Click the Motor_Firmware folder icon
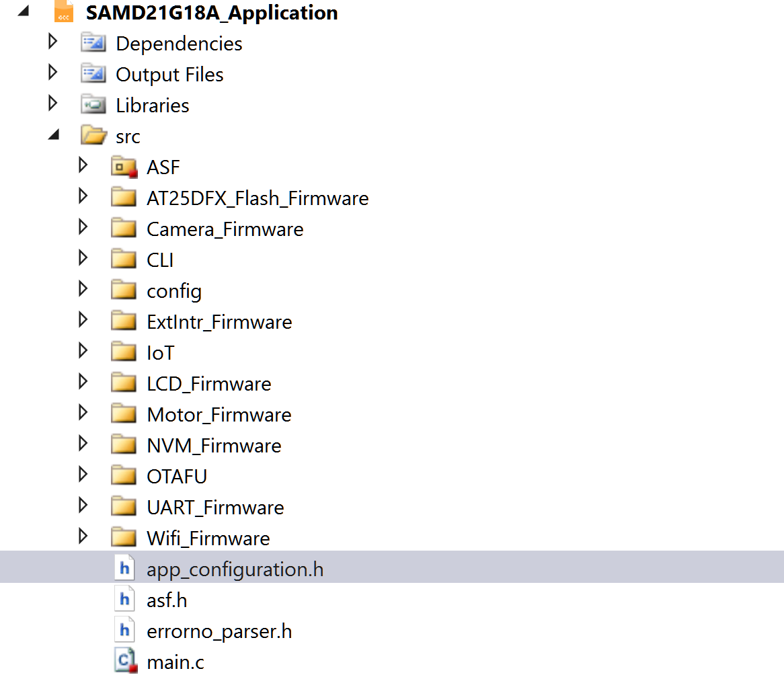This screenshot has width=784, height=677. coord(124,414)
